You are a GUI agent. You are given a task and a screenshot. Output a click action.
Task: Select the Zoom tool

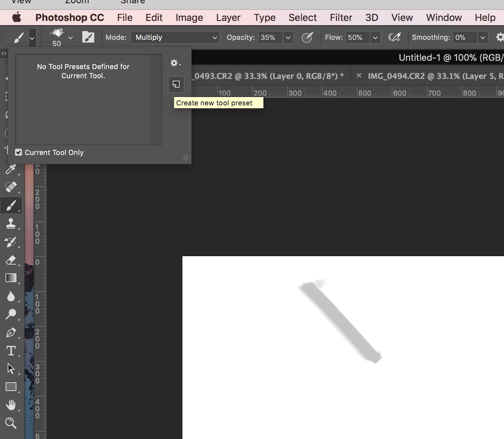pyautogui.click(x=11, y=423)
